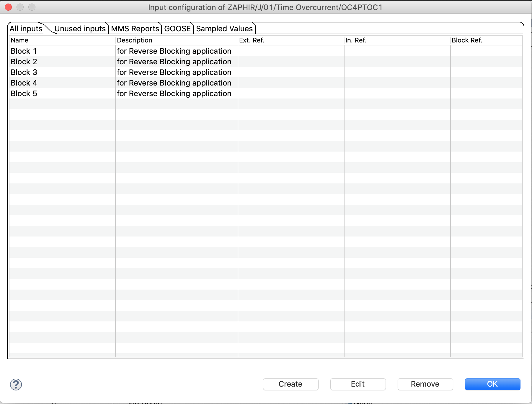
Task: Select the Block 1 input row
Action: click(24, 51)
